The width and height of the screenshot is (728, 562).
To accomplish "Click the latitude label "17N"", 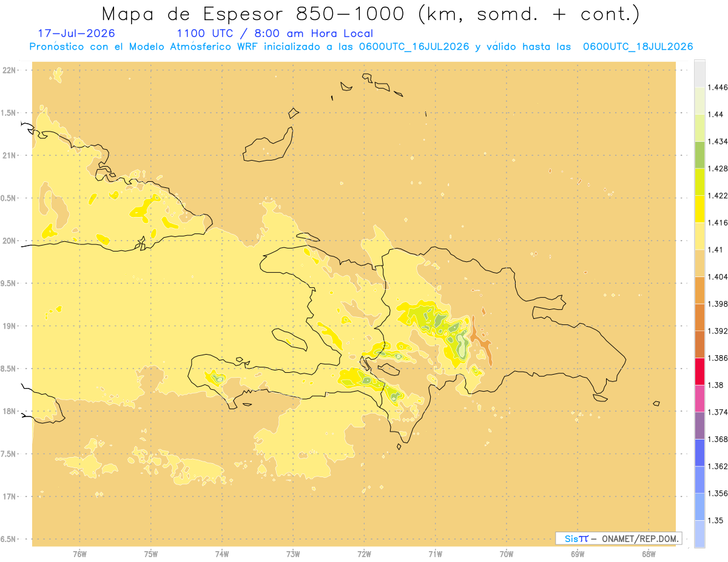I will (x=10, y=497).
